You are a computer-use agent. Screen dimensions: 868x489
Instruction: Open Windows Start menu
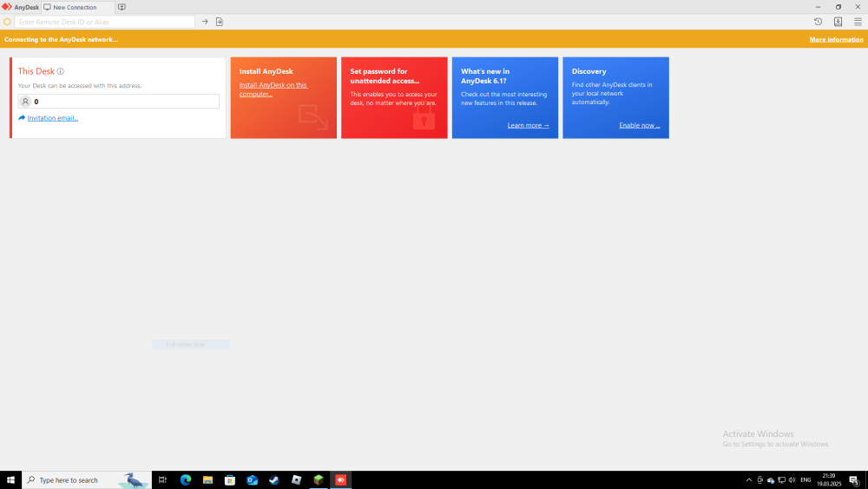(10, 480)
